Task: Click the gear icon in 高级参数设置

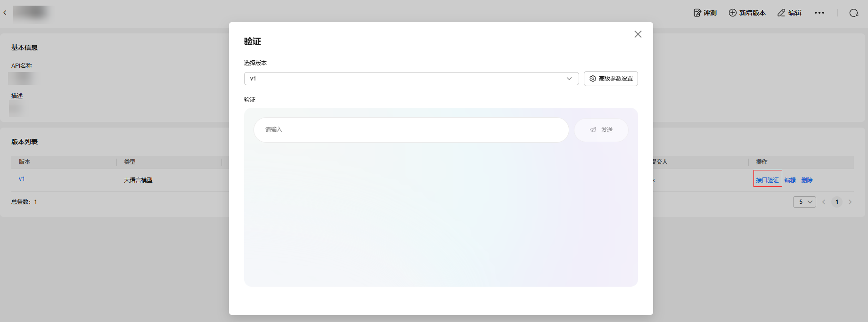Action: pyautogui.click(x=593, y=79)
